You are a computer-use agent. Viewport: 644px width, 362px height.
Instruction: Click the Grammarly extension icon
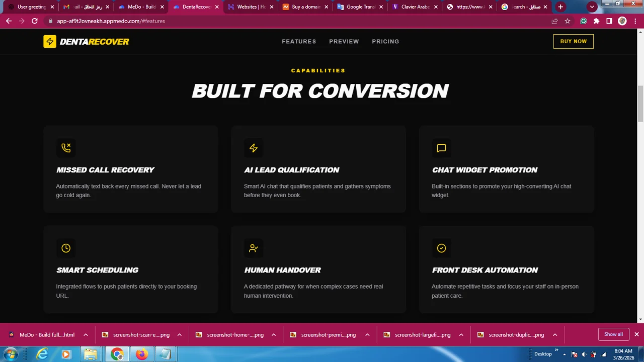coord(583,21)
